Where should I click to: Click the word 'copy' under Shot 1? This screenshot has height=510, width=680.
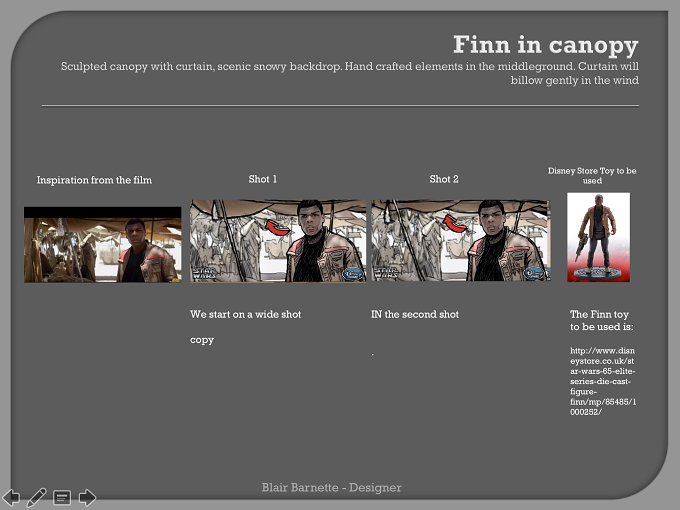tap(202, 340)
